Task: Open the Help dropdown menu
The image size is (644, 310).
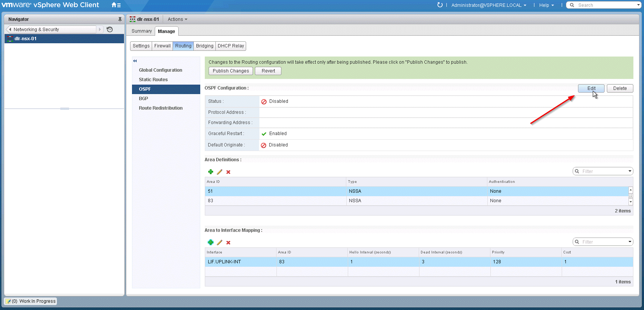Action: [x=546, y=5]
